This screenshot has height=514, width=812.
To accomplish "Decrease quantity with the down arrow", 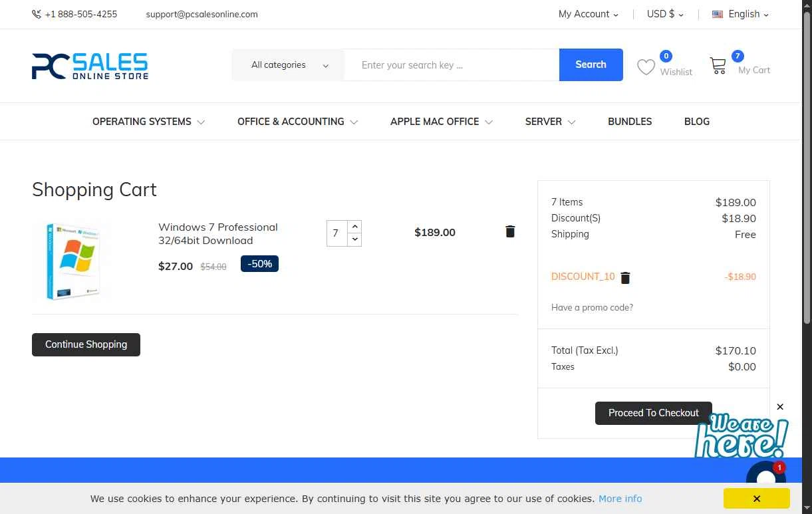I will tap(354, 239).
